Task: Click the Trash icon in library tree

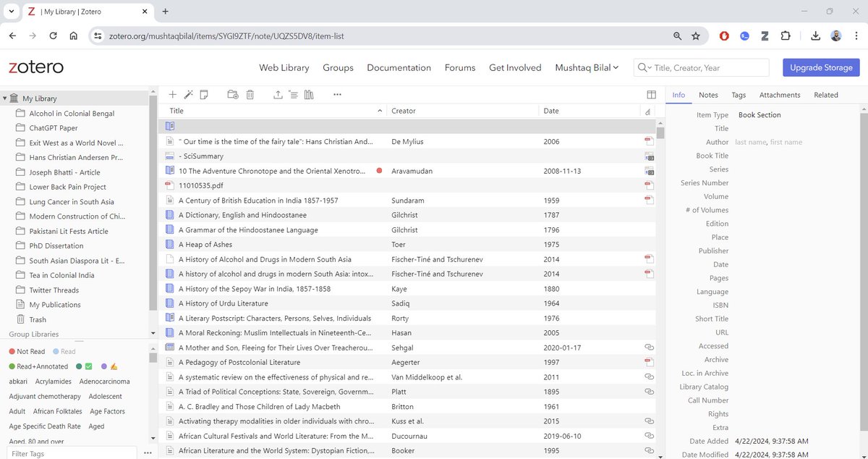Action: [x=21, y=319]
